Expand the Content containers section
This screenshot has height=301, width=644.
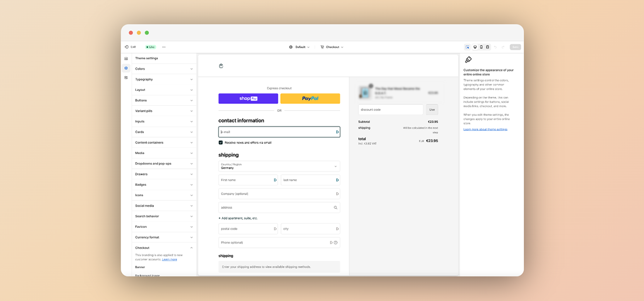pyautogui.click(x=164, y=142)
